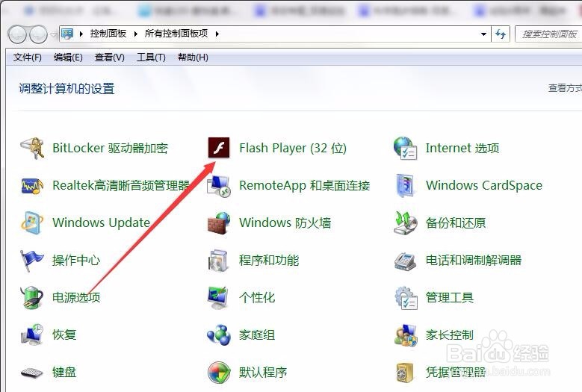
Task: Open the 默认程序 icon
Action: pos(219,373)
